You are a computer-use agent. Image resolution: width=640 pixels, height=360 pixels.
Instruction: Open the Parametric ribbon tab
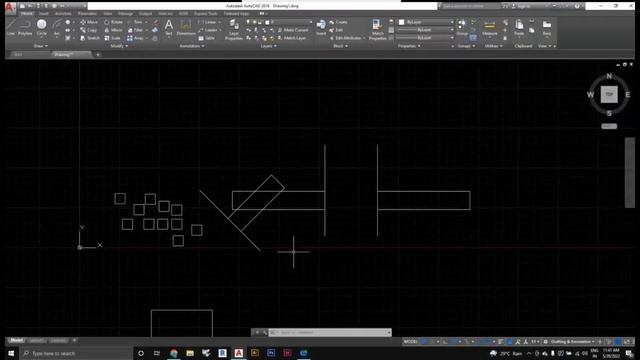tap(87, 13)
